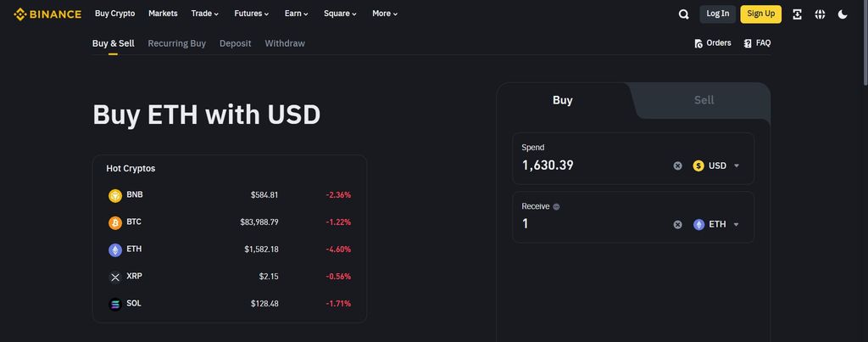The height and width of the screenshot is (342, 868).
Task: Click the USD label in Spend box
Action: (x=717, y=165)
